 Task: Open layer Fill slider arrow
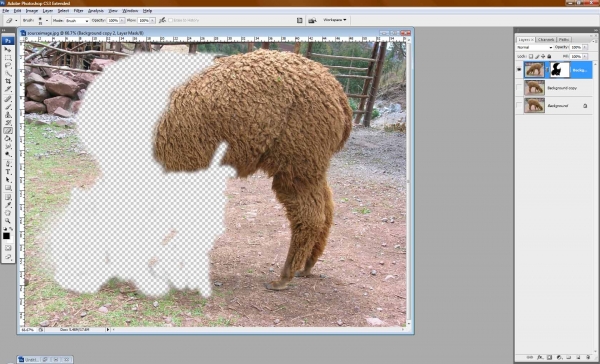(585, 56)
